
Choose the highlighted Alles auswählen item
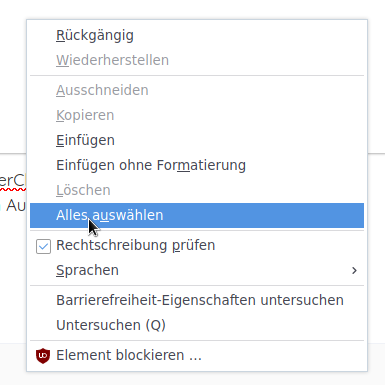[197, 215]
